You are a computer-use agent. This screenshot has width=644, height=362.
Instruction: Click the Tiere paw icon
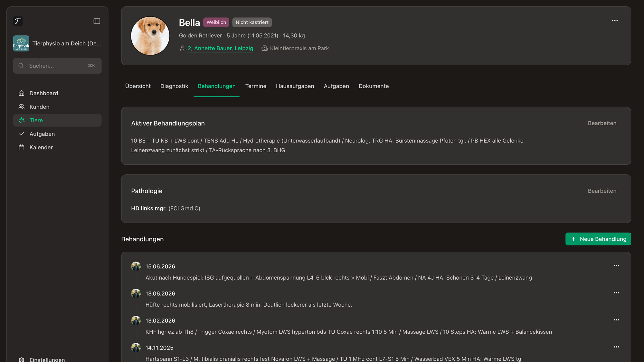(x=22, y=120)
